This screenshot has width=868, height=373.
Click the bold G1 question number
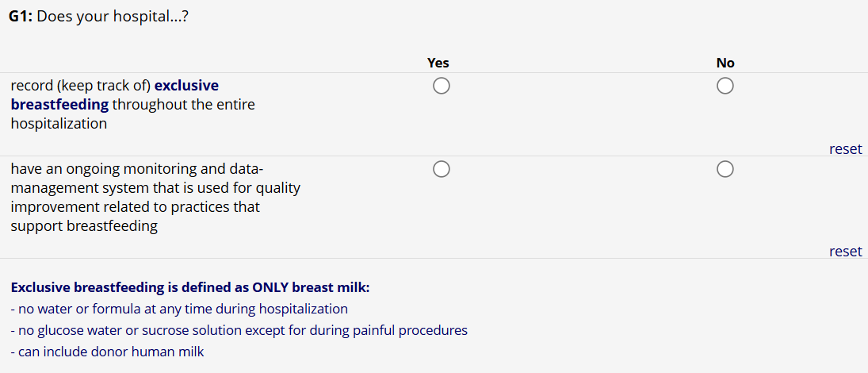click(x=21, y=17)
